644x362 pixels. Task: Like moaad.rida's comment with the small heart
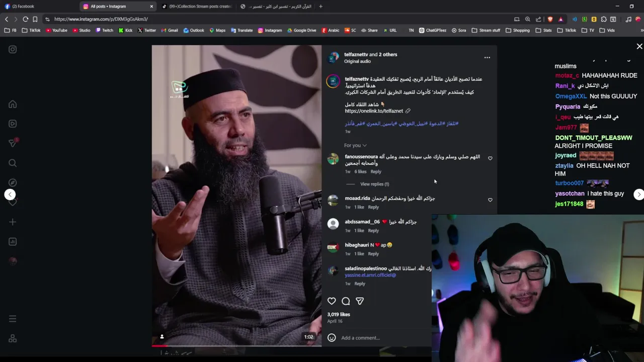(x=490, y=200)
